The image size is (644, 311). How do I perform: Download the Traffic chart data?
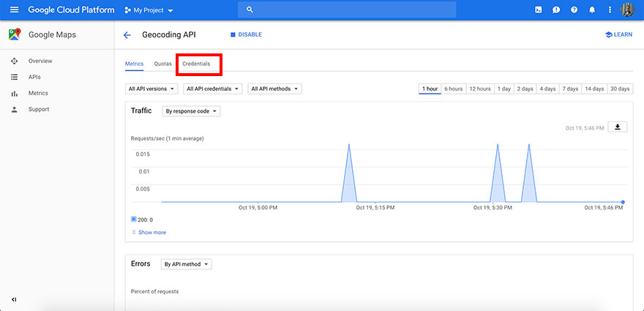pyautogui.click(x=618, y=127)
